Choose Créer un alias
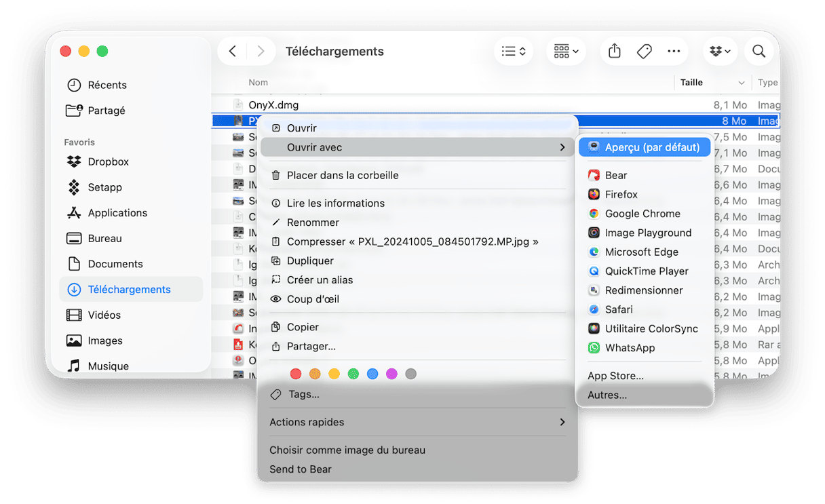 coord(417,279)
